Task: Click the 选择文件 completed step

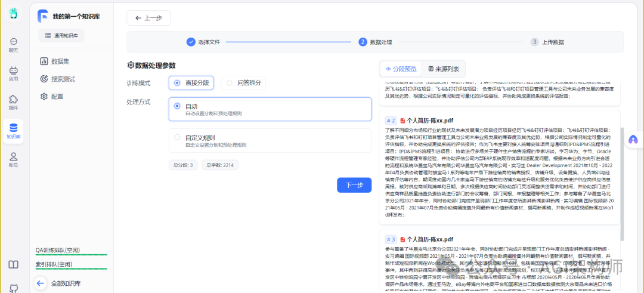Action: pos(203,42)
